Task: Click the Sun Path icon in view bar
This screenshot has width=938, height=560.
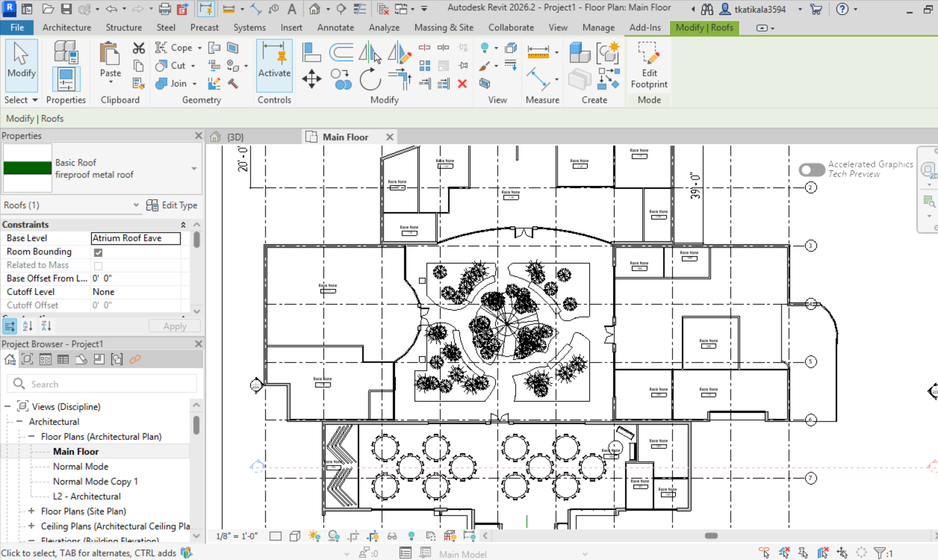Action: (x=314, y=536)
